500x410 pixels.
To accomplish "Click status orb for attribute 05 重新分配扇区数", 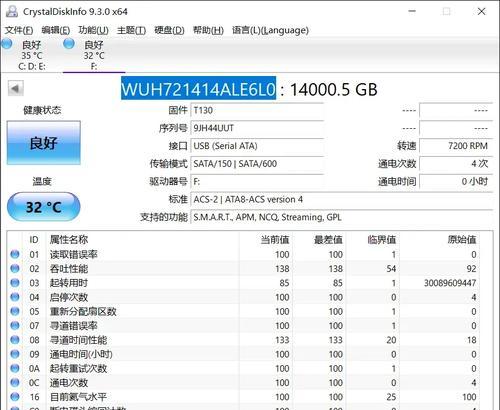I will pos(15,311).
